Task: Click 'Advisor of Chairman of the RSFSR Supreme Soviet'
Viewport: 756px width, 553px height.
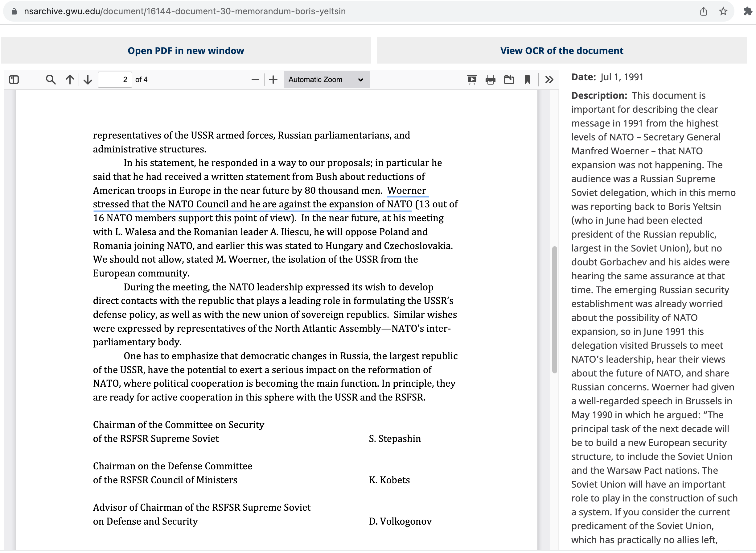Action: pos(202,507)
